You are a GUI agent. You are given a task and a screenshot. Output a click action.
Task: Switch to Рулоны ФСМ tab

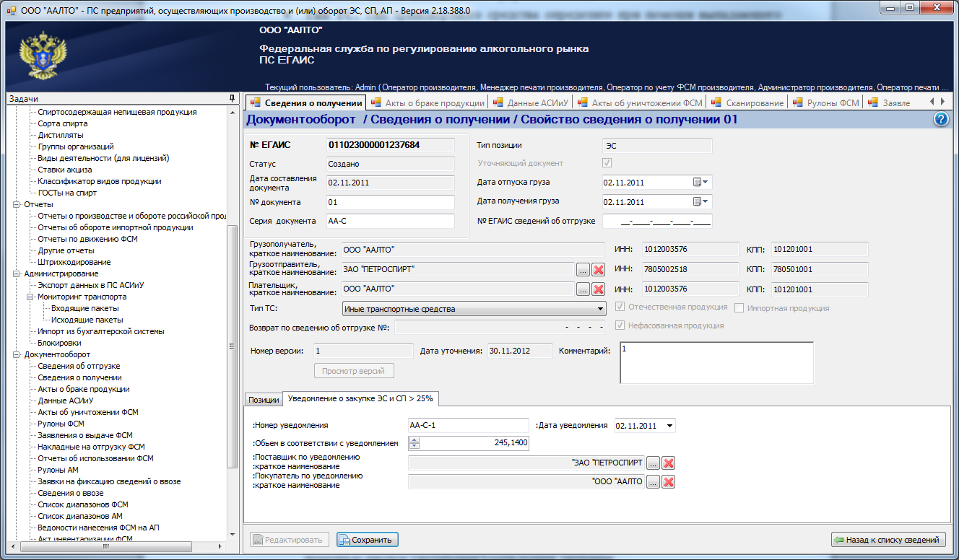826,103
